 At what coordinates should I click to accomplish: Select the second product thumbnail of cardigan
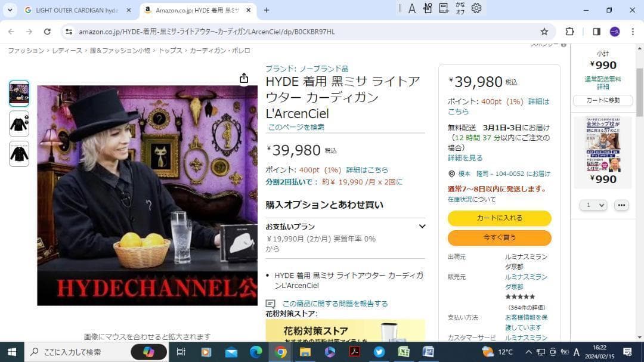click(19, 123)
